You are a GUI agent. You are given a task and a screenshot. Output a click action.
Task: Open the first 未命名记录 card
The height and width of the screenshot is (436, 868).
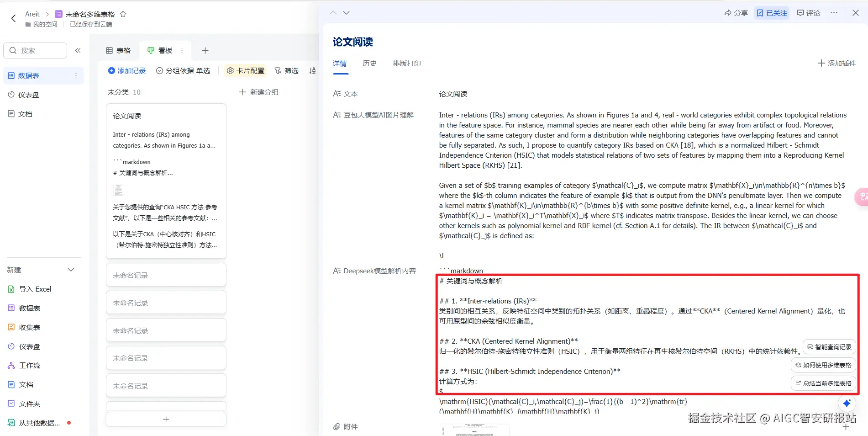(166, 275)
